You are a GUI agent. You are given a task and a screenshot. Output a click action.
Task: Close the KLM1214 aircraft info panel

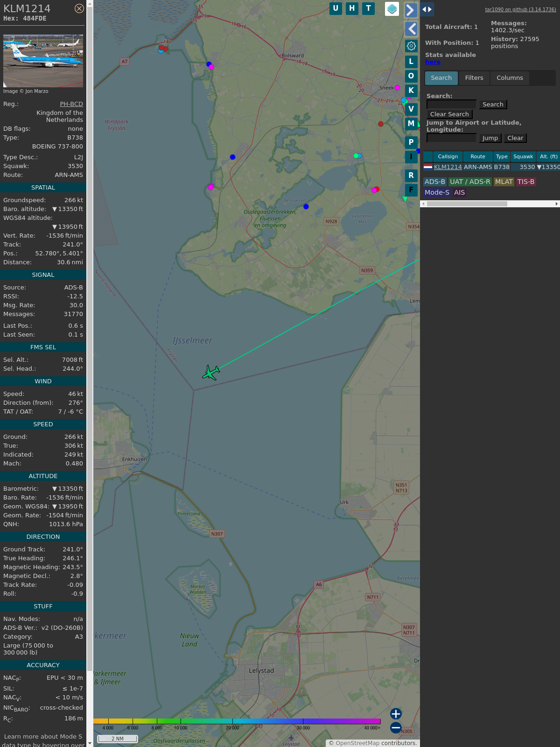point(79,8)
